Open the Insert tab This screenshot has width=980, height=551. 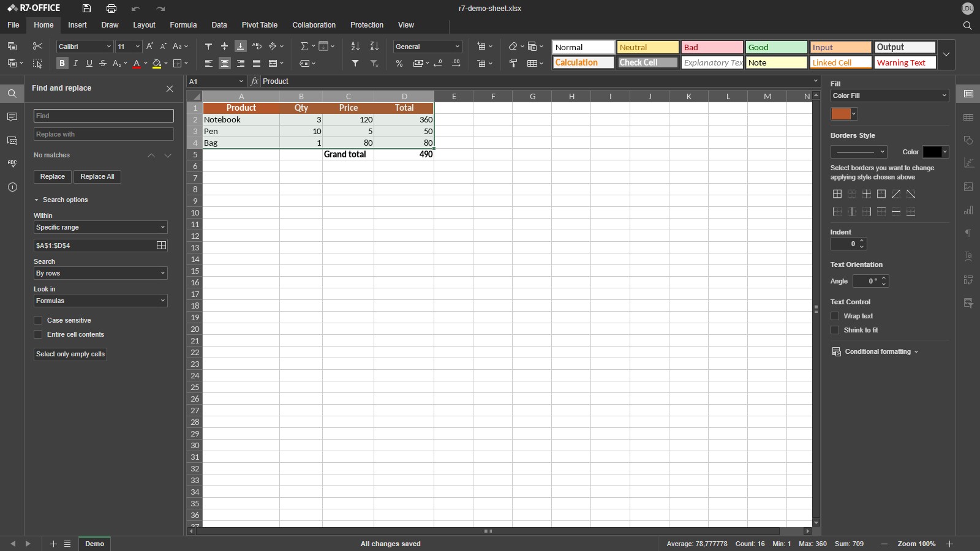tap(77, 25)
